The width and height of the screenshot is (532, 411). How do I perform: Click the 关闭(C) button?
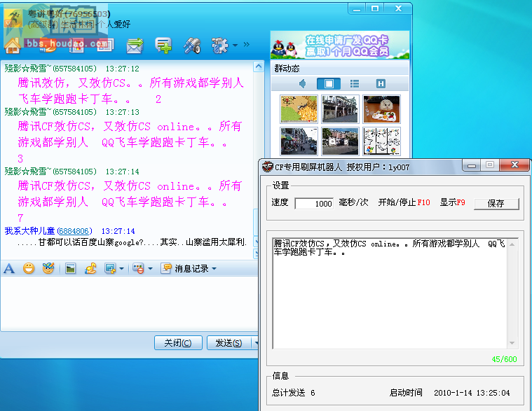point(178,343)
